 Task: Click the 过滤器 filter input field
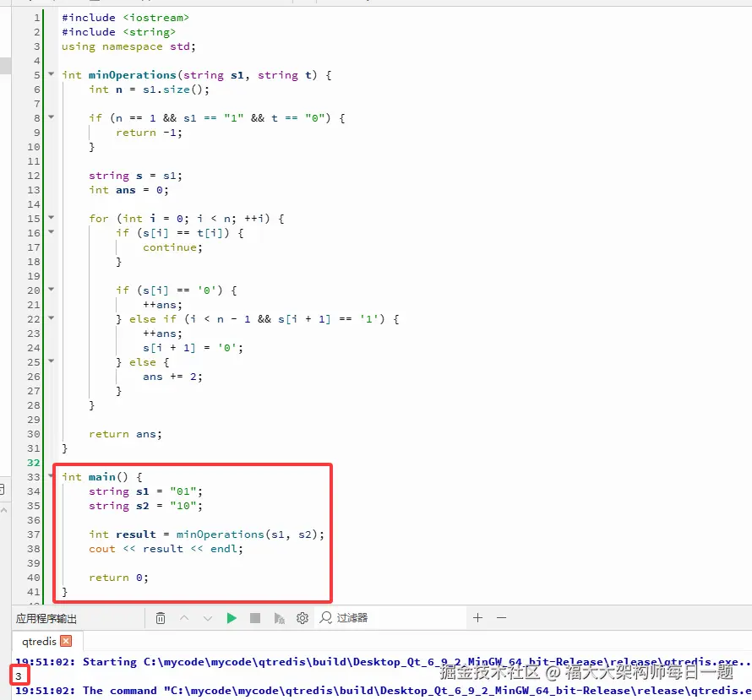pyautogui.click(x=391, y=618)
